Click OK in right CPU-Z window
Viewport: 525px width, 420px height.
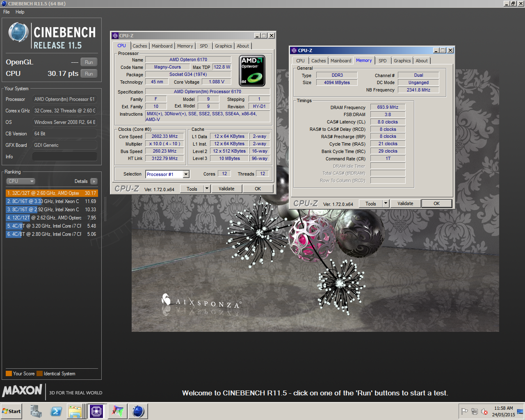pos(436,203)
